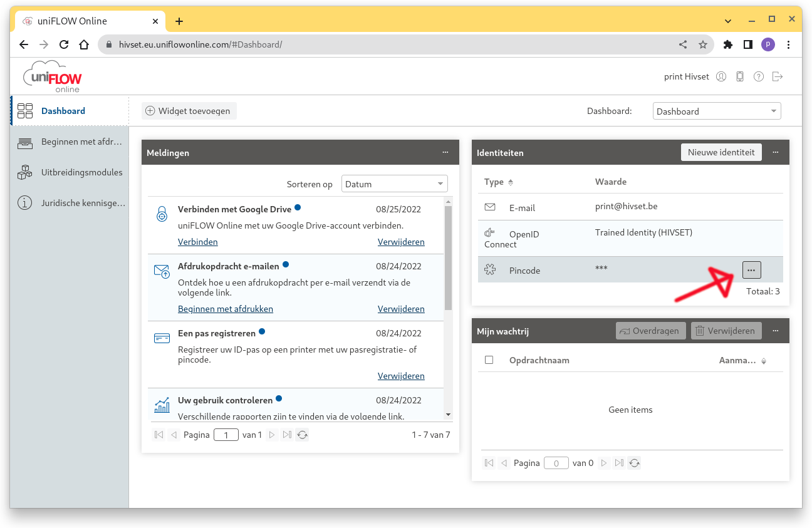The height and width of the screenshot is (528, 812).
Task: Toggle the select-all checkbox in Mijn wachtrij
Action: point(489,360)
